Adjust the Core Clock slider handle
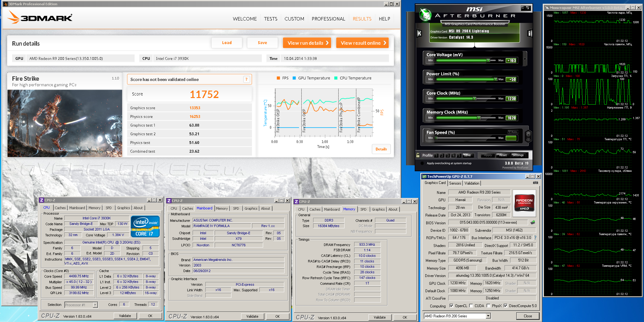This screenshot has height=322, width=644. pos(474,98)
